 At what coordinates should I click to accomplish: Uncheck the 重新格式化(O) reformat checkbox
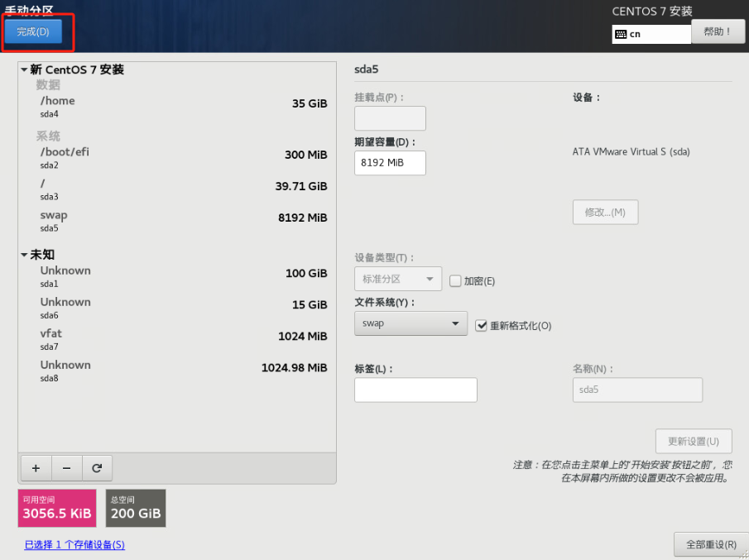coord(482,326)
